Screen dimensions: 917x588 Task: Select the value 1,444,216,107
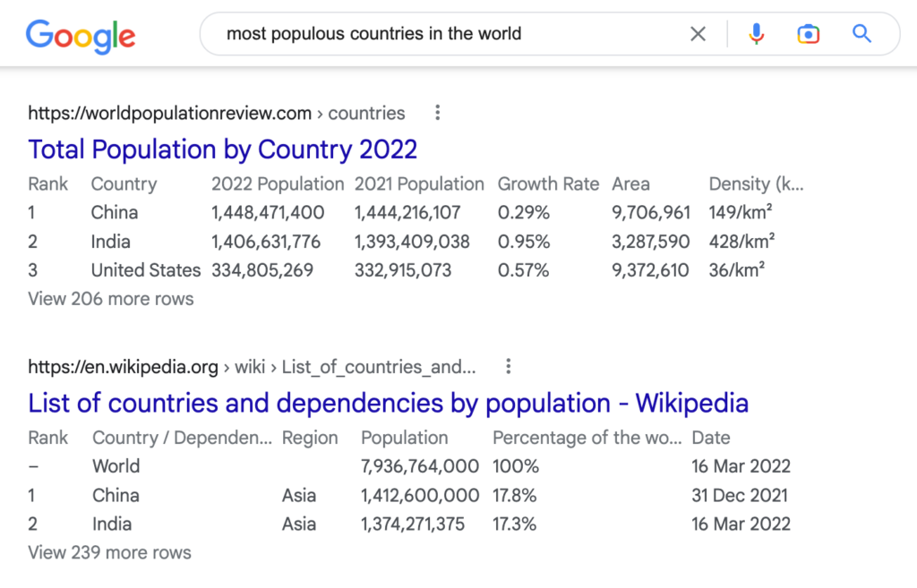click(407, 212)
